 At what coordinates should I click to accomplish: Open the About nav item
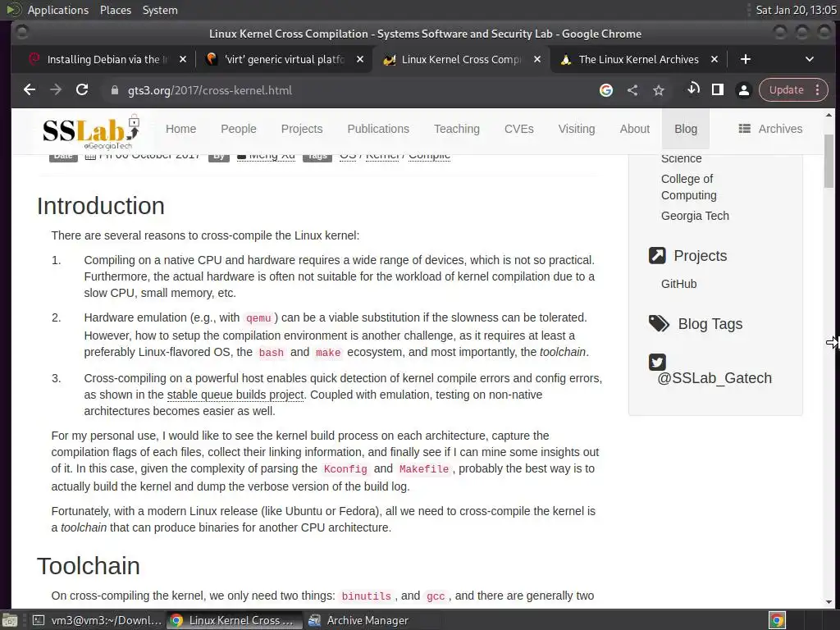(634, 129)
